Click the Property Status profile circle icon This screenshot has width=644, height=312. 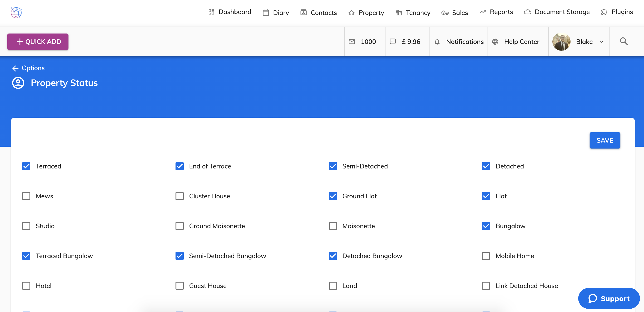pyautogui.click(x=18, y=83)
